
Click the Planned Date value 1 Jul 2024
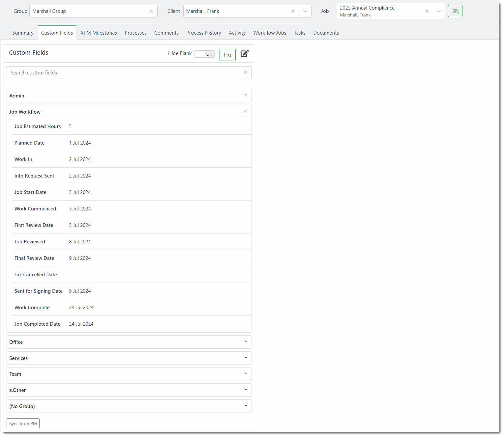80,143
